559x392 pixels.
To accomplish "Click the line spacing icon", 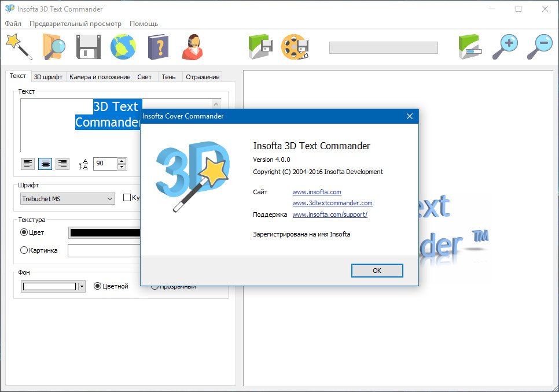I will click(83, 164).
